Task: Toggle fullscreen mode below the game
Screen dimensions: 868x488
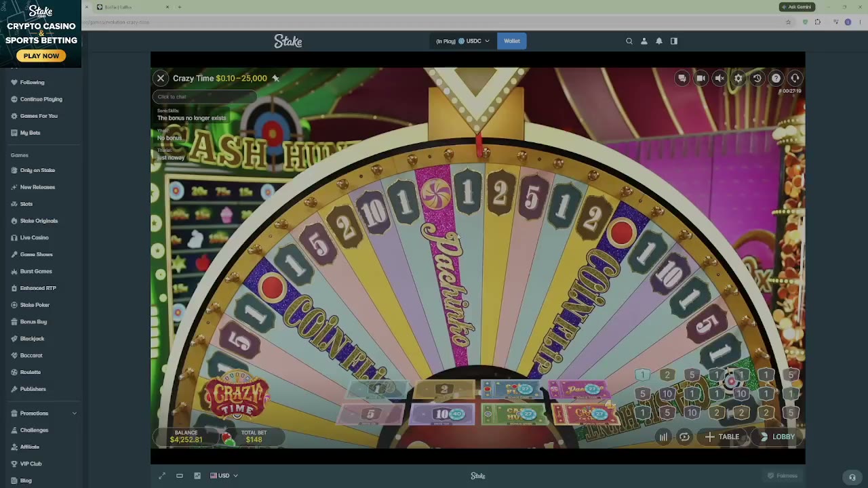Action: tap(162, 476)
